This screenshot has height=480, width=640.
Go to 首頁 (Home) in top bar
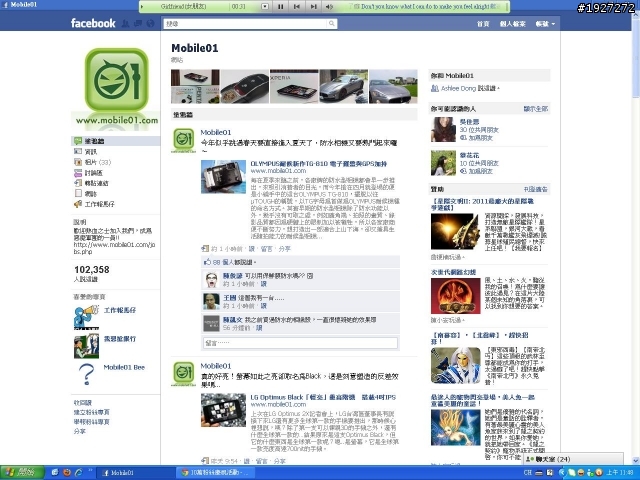(x=483, y=24)
